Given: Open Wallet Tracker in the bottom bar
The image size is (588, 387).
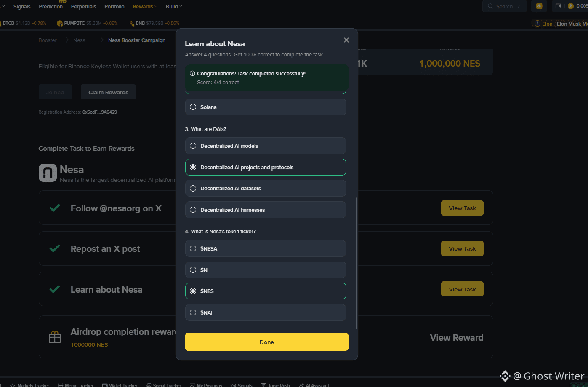Looking at the screenshot, I should [120, 385].
